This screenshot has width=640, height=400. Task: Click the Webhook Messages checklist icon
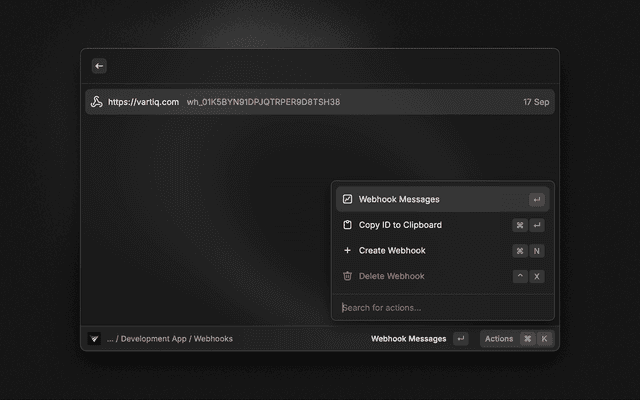point(347,199)
